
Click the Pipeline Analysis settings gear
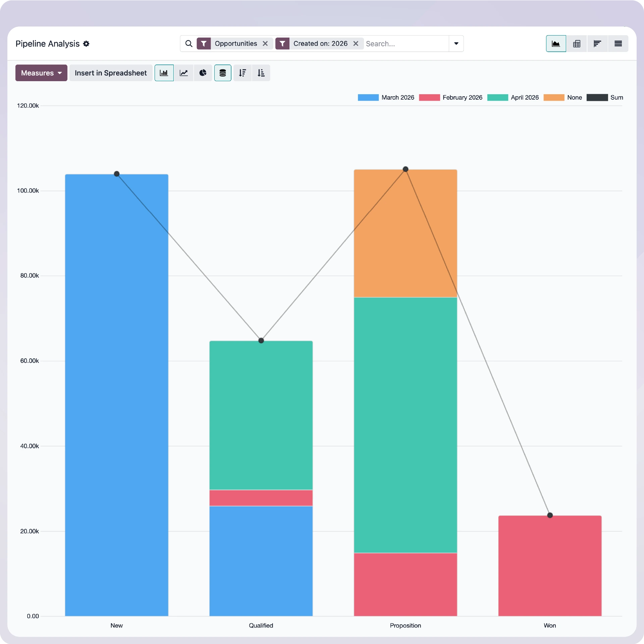point(86,44)
